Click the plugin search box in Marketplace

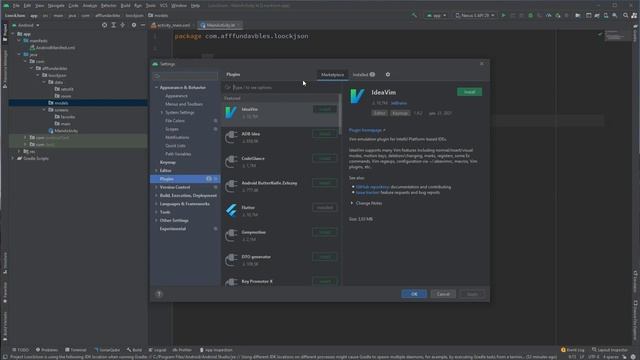(x=282, y=87)
